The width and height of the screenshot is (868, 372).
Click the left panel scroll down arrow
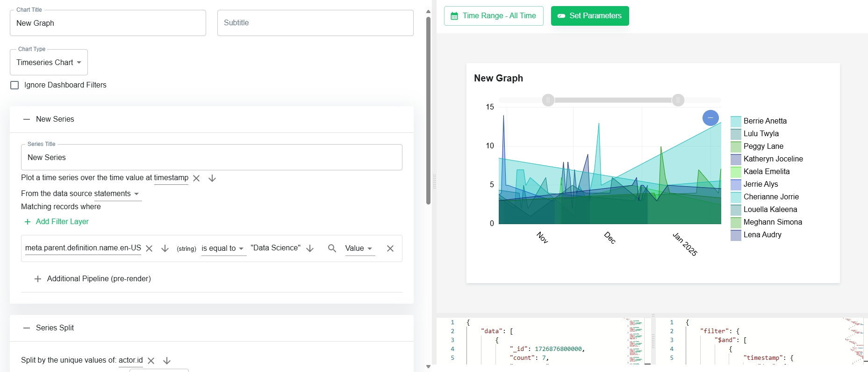428,366
